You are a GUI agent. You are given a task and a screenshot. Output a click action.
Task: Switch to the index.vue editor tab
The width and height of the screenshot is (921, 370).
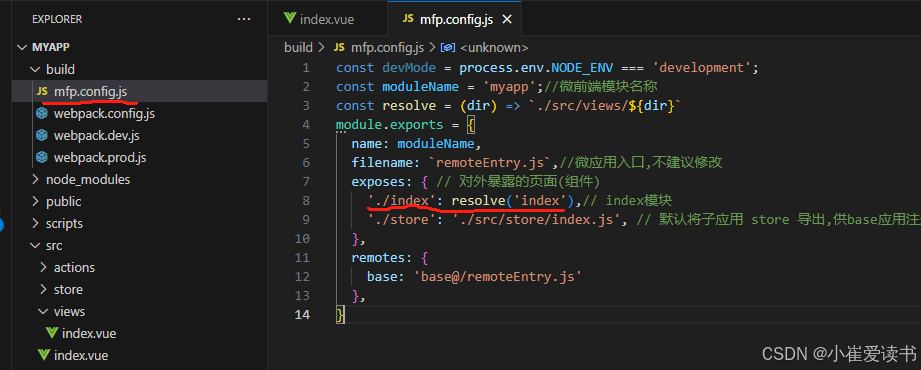pos(327,19)
